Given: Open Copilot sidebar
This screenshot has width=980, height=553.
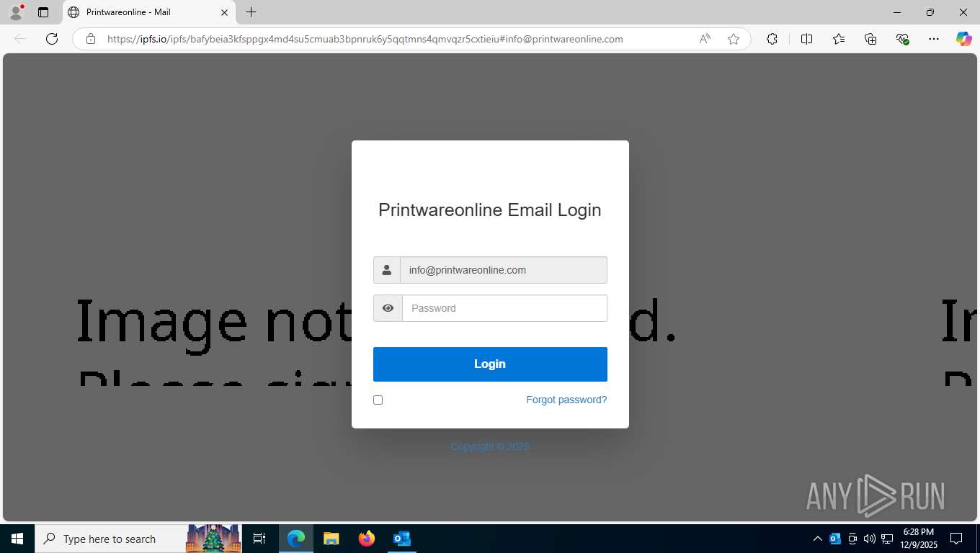Looking at the screenshot, I should [x=964, y=39].
